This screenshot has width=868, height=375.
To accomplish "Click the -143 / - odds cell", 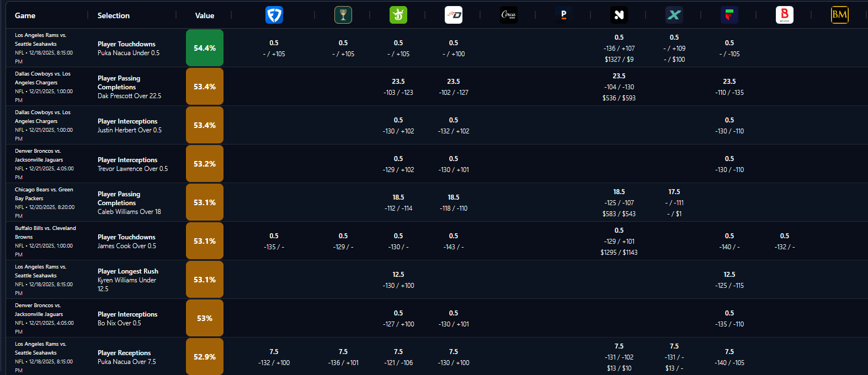I will point(454,247).
